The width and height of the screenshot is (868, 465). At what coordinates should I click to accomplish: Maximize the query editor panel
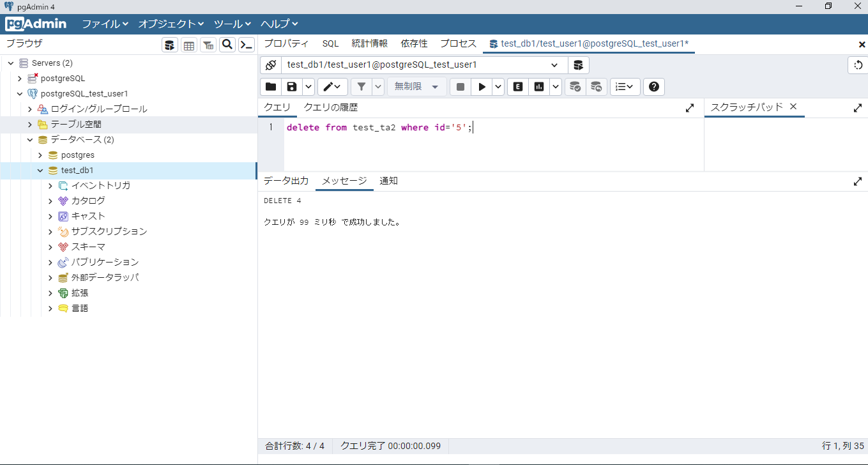pyautogui.click(x=690, y=109)
